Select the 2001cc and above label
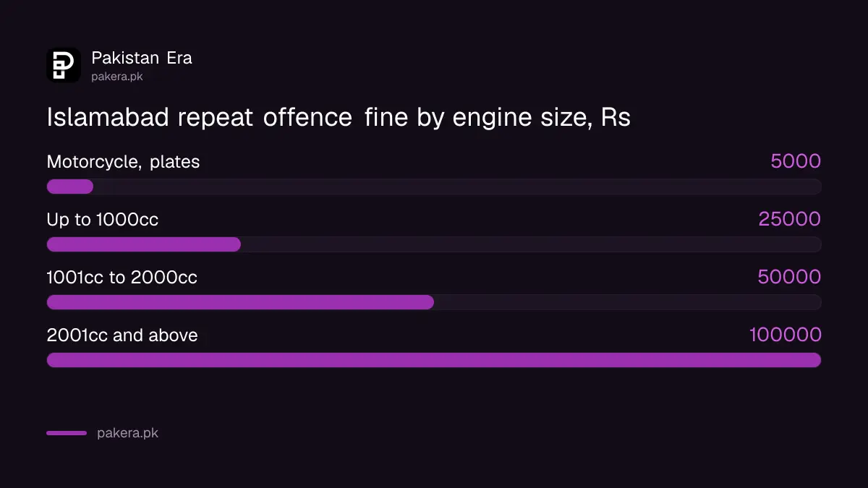Image resolution: width=868 pixels, height=488 pixels. click(x=122, y=335)
